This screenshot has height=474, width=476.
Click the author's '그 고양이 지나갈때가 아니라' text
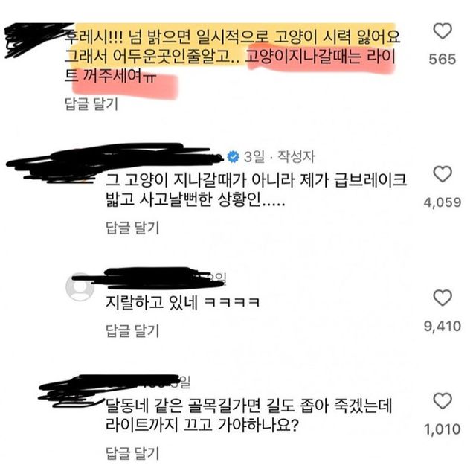click(200, 180)
